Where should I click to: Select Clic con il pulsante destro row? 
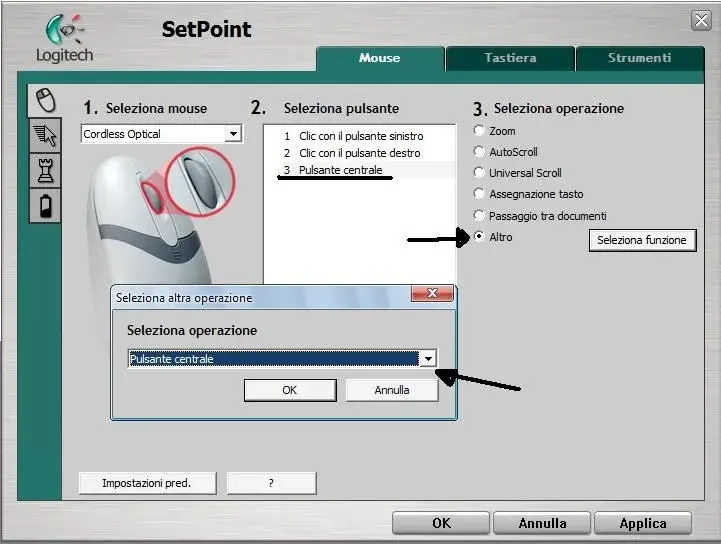coord(360,153)
